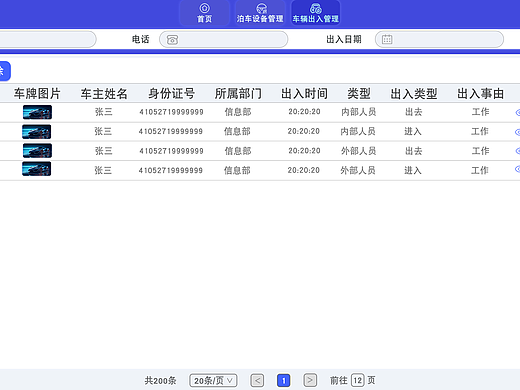
Task: Click the phone icon in 电话 field
Action: pos(172,40)
